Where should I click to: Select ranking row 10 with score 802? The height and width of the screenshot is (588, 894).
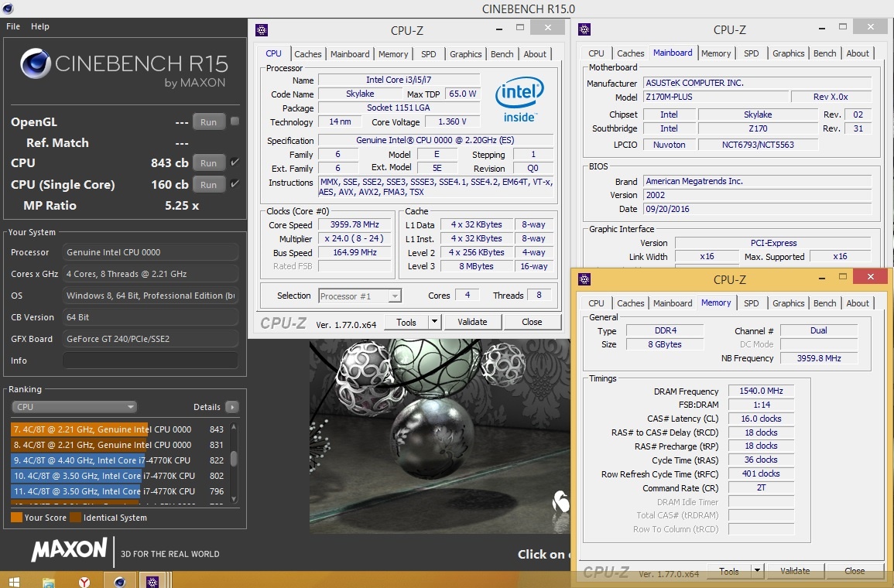pos(118,475)
